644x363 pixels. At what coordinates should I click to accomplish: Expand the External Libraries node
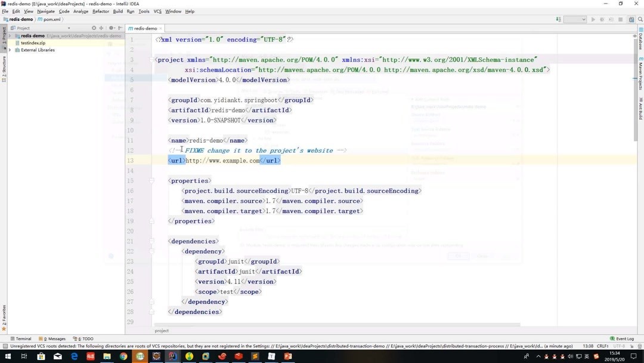(x=11, y=50)
